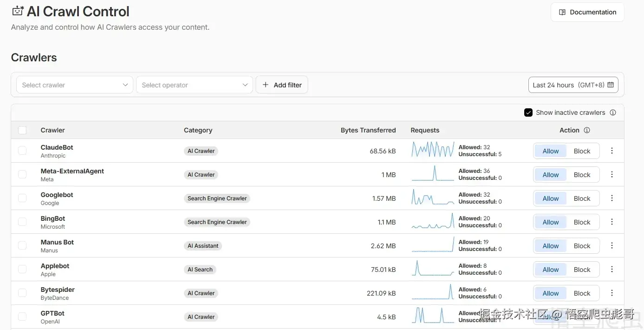
Task: Click the AI Crawl Control robot icon
Action: click(18, 11)
